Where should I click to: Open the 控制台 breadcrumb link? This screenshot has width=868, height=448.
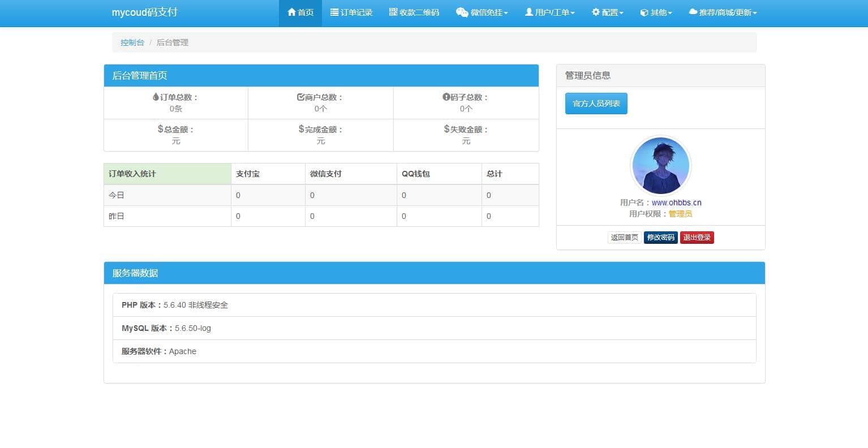tap(132, 42)
